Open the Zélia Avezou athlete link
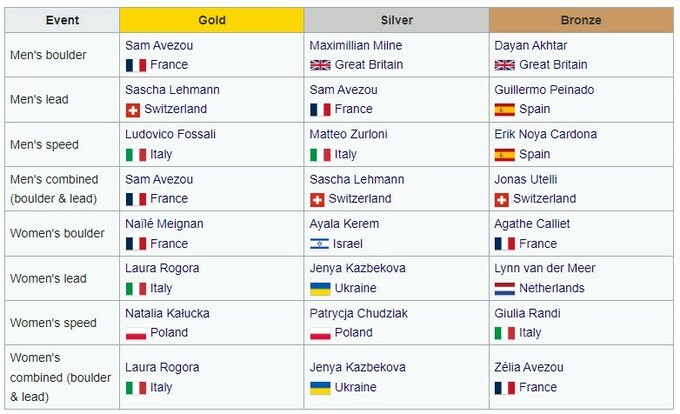The height and width of the screenshot is (414, 680). 529,367
